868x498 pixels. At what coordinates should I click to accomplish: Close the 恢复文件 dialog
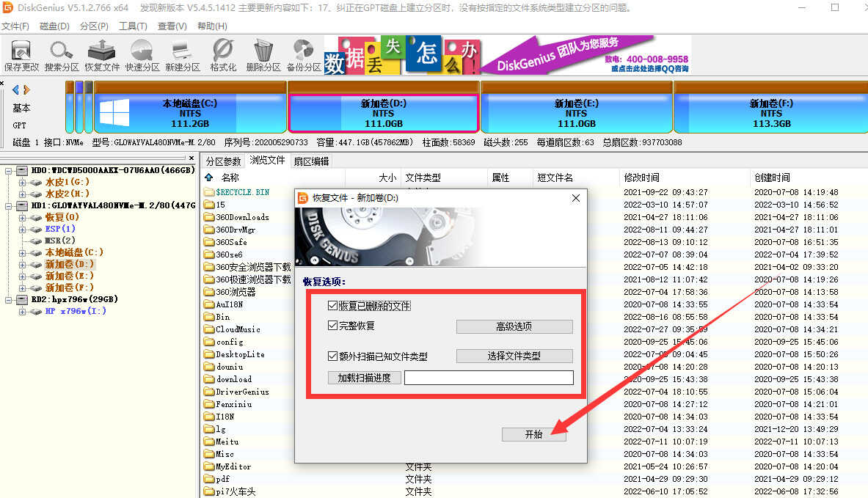576,198
